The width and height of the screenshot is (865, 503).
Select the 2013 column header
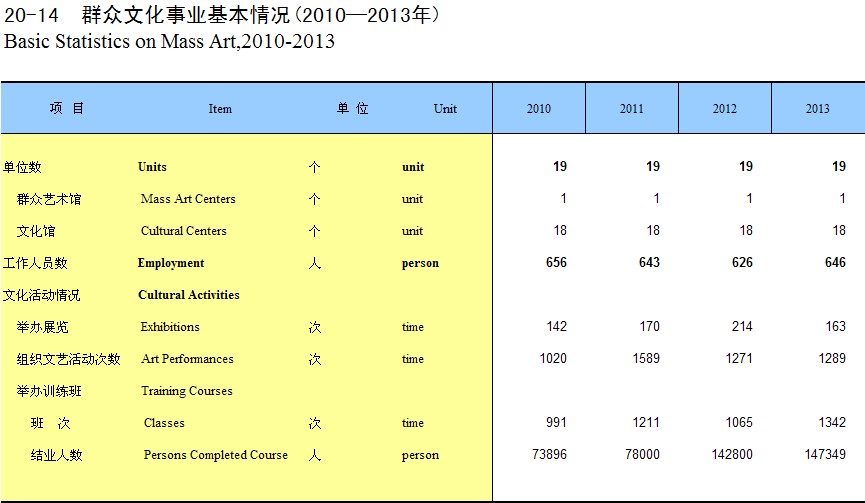click(x=817, y=109)
